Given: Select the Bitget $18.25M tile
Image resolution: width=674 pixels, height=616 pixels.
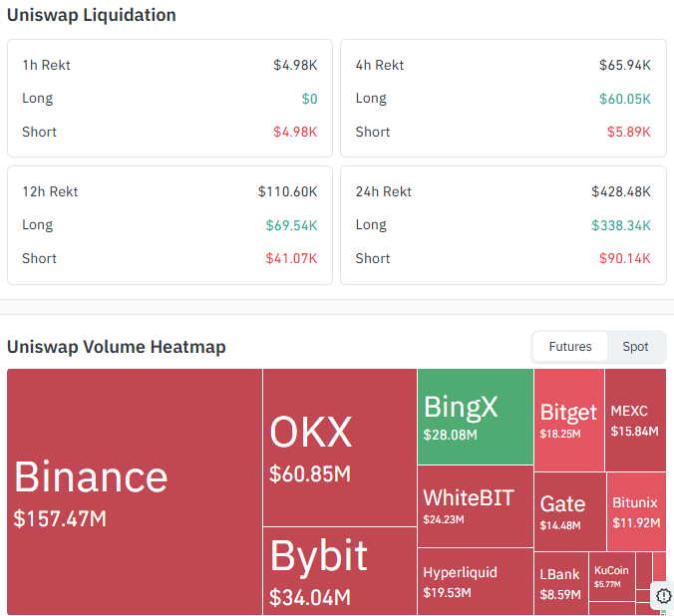Looking at the screenshot, I should [569, 420].
